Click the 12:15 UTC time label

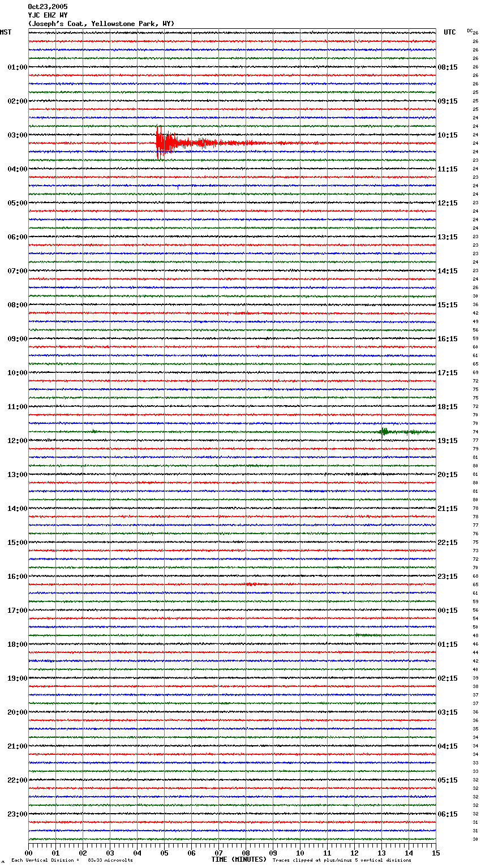coord(448,203)
